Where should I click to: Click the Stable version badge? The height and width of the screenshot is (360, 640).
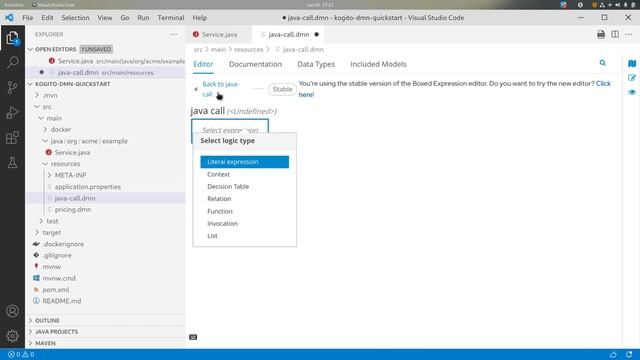tap(282, 89)
